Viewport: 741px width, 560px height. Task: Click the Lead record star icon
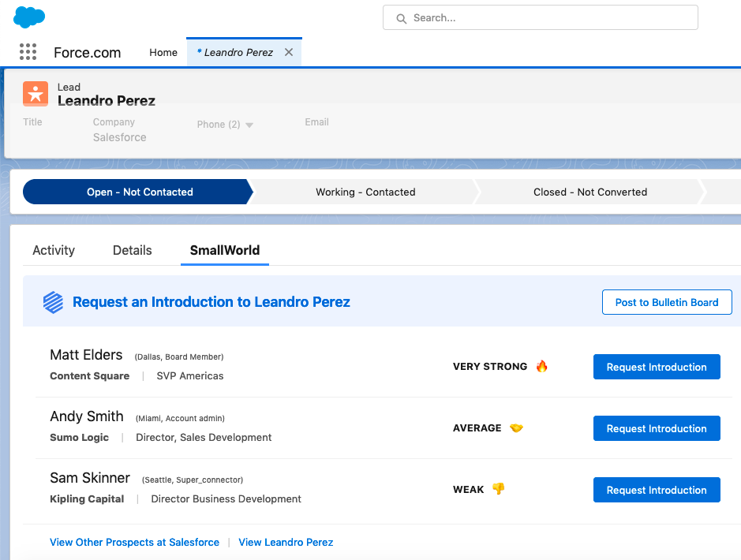[x=36, y=94]
